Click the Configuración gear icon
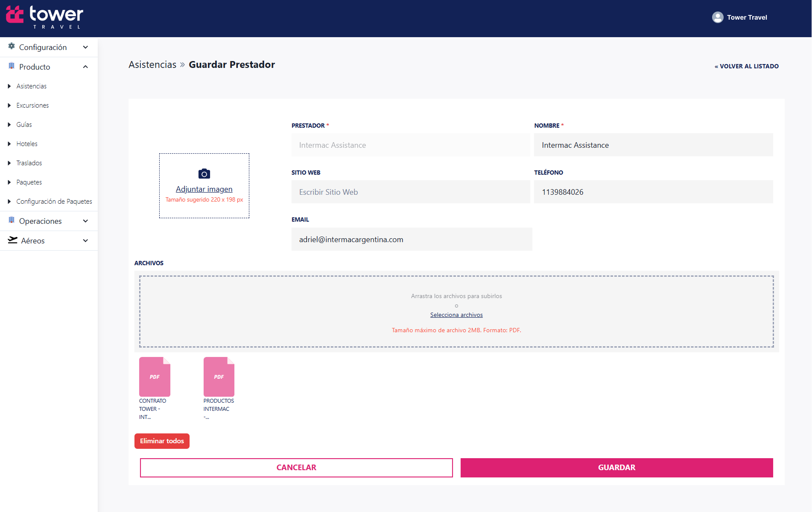Viewport: 812px width, 512px height. coord(12,47)
